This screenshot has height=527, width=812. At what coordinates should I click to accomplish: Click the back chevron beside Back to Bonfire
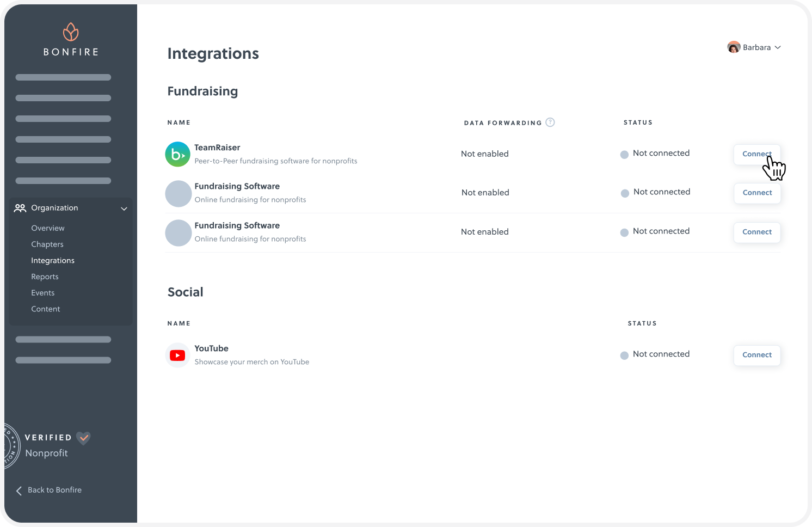18,490
